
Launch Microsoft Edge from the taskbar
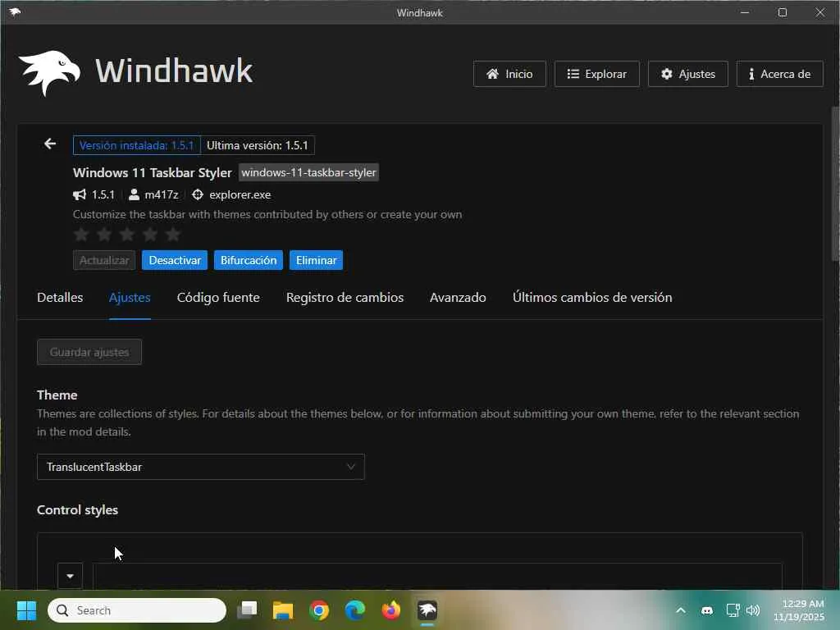[354, 610]
